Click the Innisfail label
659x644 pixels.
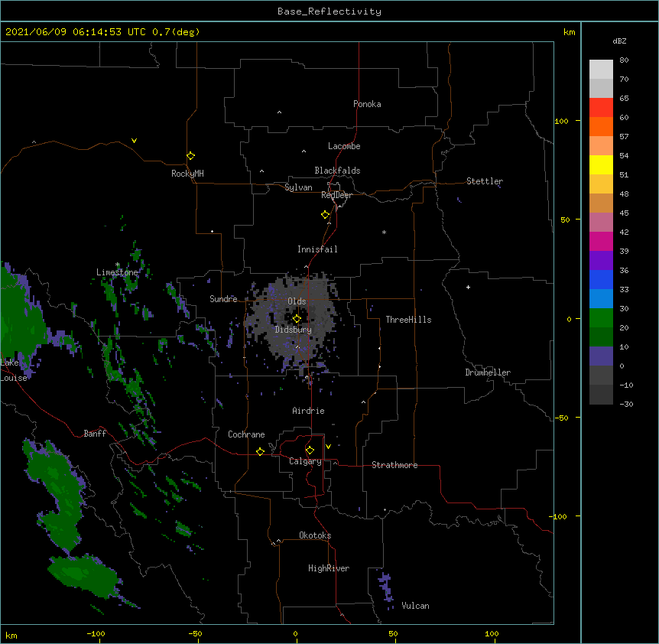pos(317,249)
